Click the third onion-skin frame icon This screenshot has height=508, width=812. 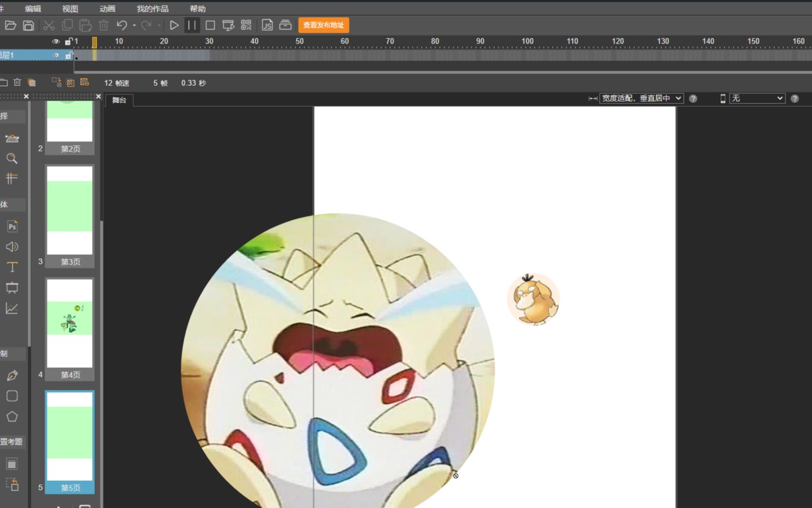coord(84,83)
